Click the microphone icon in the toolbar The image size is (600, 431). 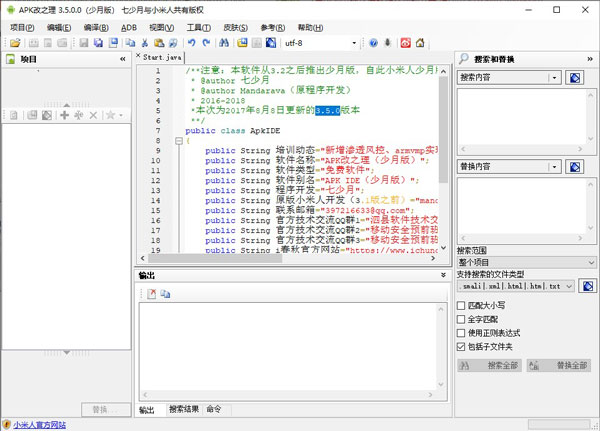(388, 43)
